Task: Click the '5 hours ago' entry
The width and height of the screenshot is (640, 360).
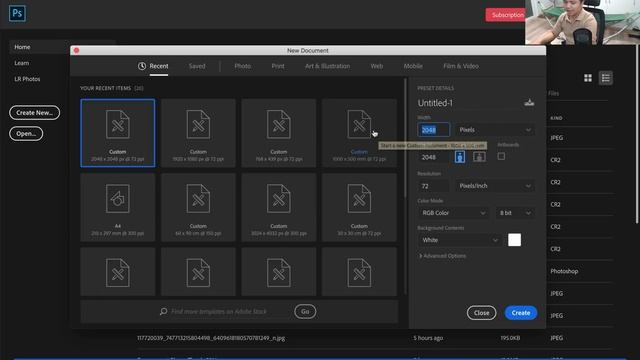Action: coord(428,338)
